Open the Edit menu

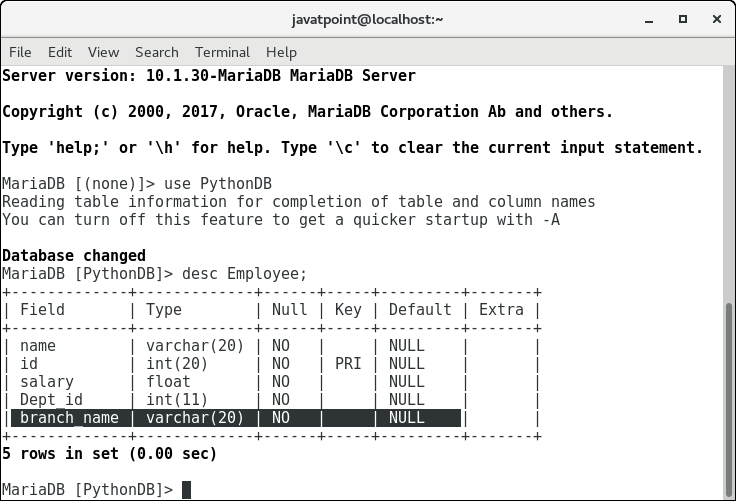(x=60, y=52)
